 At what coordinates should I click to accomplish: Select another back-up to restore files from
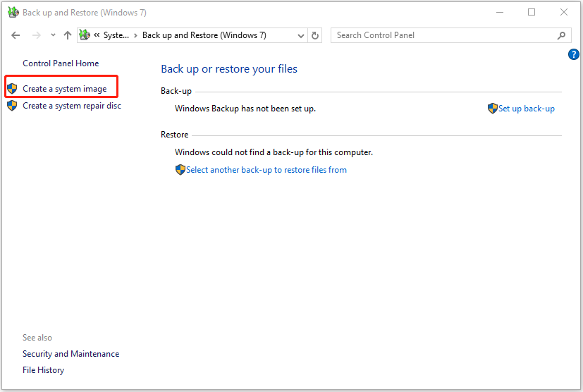click(266, 170)
